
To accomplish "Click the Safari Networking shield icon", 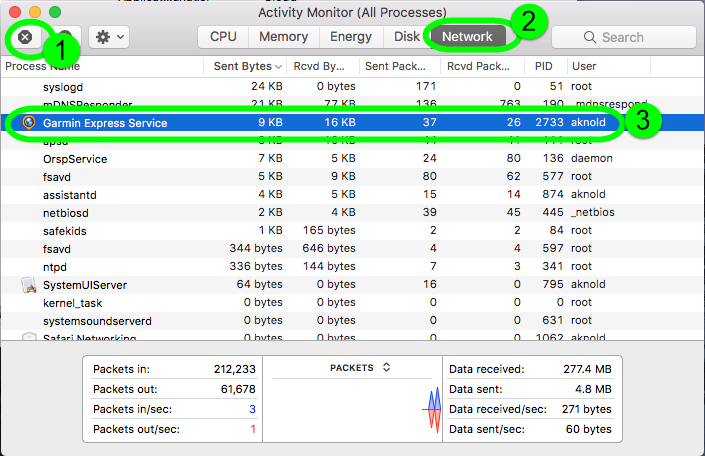I will [x=29, y=337].
